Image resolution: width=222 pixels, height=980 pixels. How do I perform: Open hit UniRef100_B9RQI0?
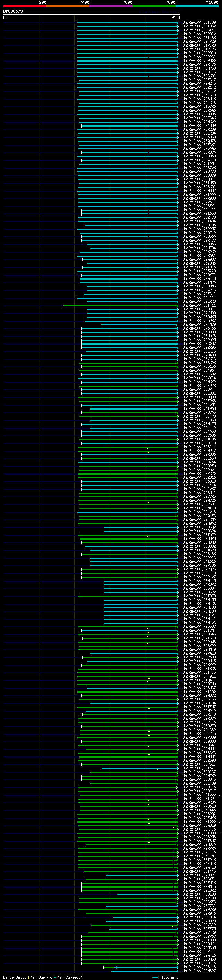[x=199, y=34]
